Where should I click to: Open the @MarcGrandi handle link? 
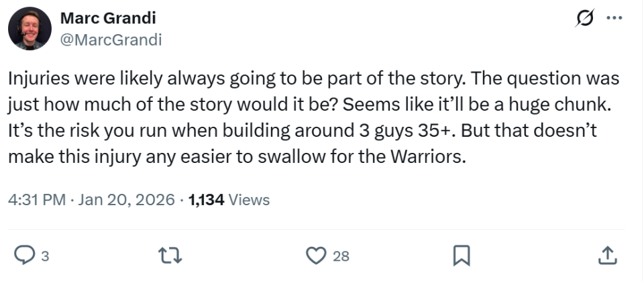[x=111, y=40]
